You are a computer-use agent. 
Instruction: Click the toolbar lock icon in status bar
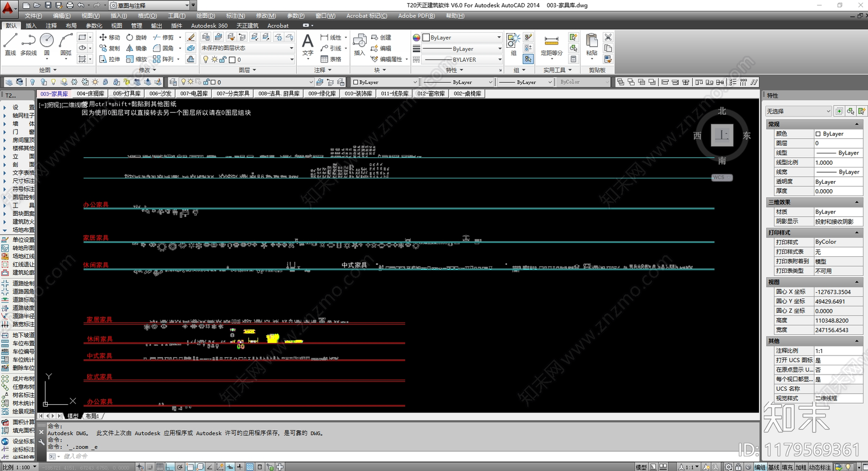click(x=739, y=467)
